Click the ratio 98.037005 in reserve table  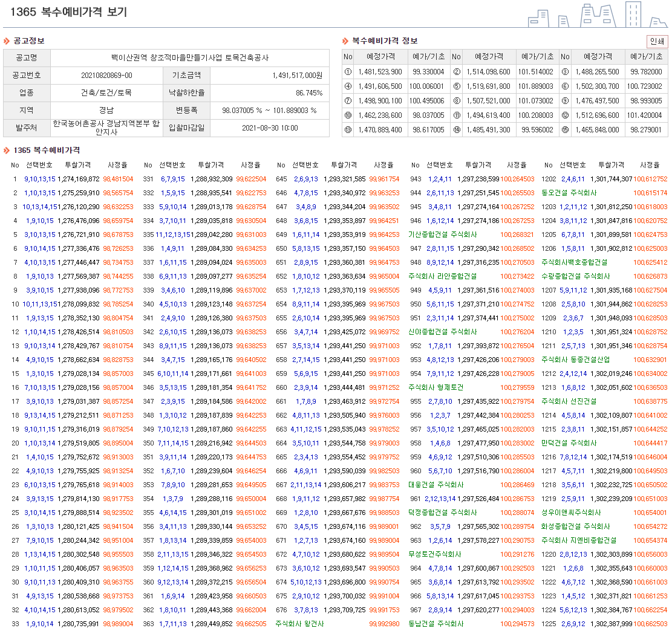click(x=428, y=115)
